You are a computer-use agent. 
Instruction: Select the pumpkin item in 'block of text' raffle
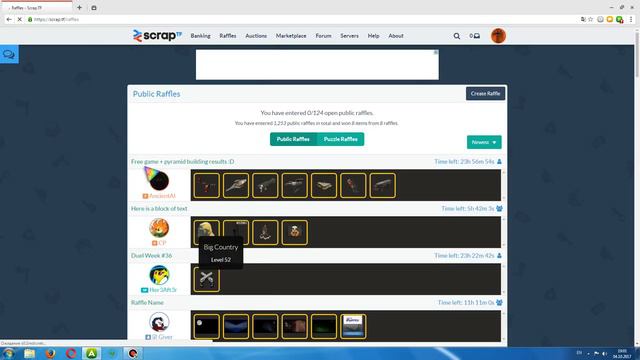click(295, 232)
